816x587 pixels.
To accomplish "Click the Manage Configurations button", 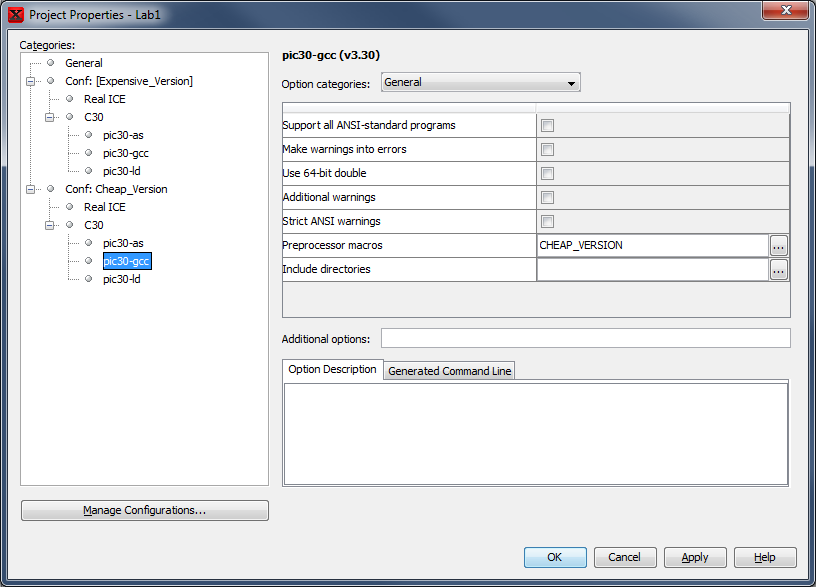I will (145, 511).
